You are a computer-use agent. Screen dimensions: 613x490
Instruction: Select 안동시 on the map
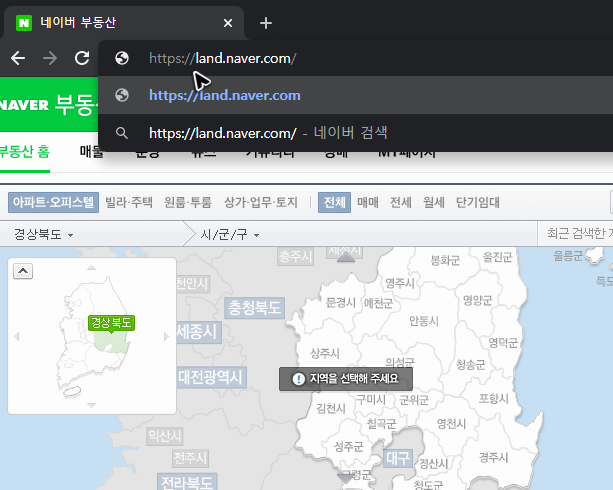point(424,321)
